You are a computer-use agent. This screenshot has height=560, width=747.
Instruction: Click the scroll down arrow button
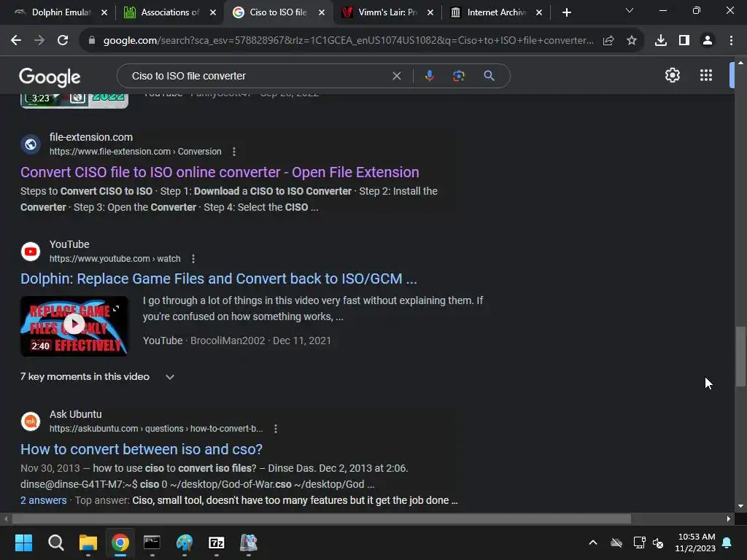pyautogui.click(x=740, y=506)
